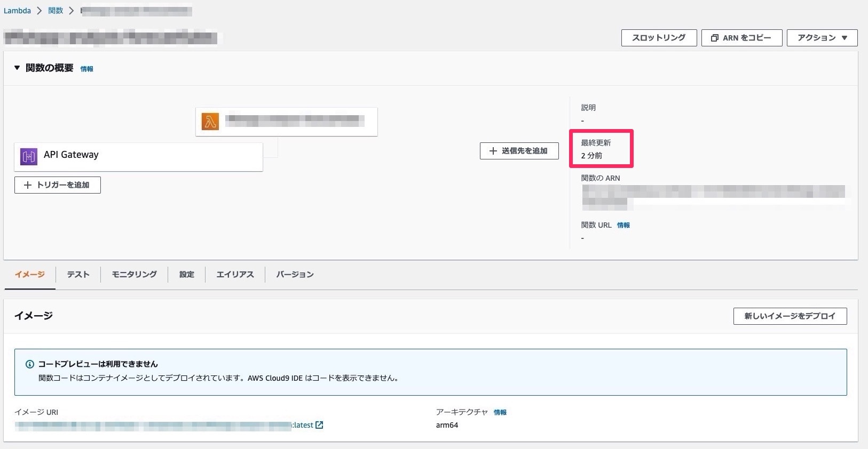Click 情報 link next to アーキテクチャ
Viewport: 868px width, 449px height.
click(500, 412)
